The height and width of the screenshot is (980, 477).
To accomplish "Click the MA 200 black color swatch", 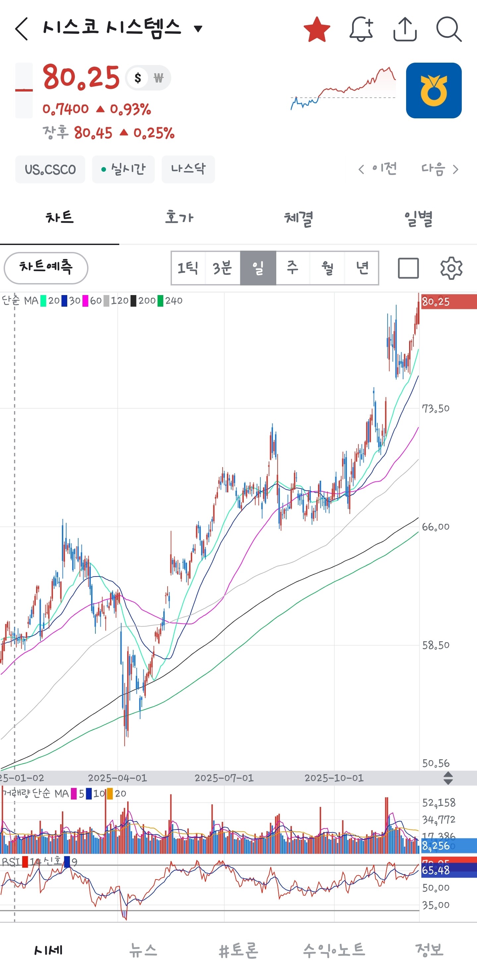I will [133, 301].
